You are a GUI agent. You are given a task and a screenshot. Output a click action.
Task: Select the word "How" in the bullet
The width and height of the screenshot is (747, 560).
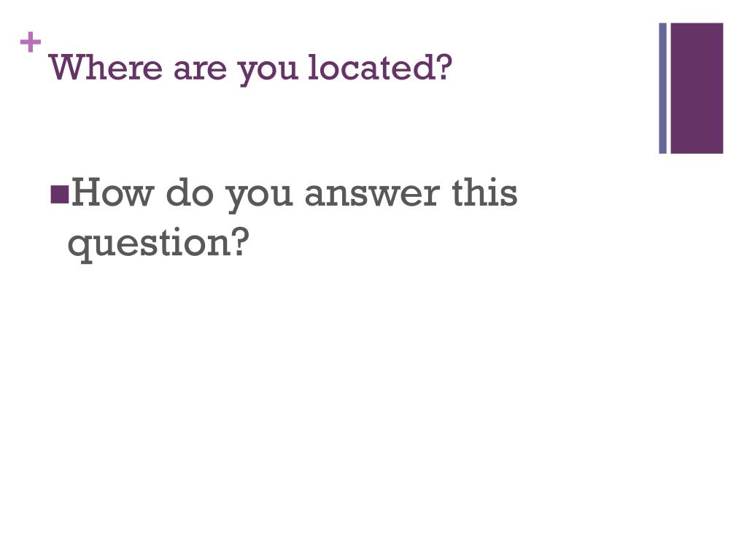(x=113, y=192)
